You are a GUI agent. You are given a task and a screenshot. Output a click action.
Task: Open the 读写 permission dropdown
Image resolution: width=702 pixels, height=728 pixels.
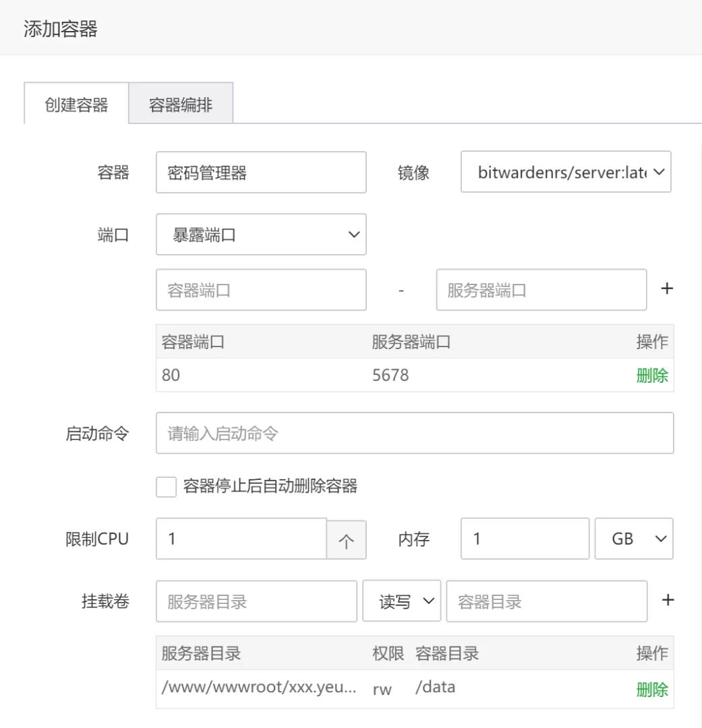coord(401,601)
